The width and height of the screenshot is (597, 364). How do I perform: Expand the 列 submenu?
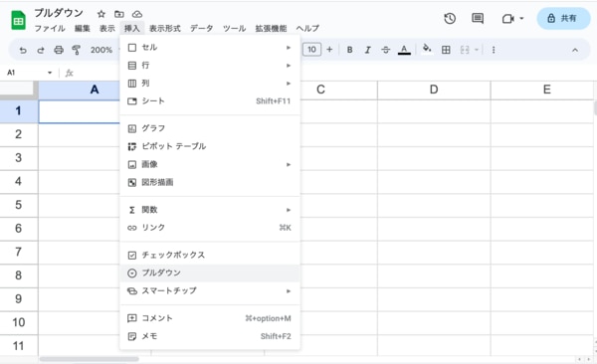click(x=210, y=83)
